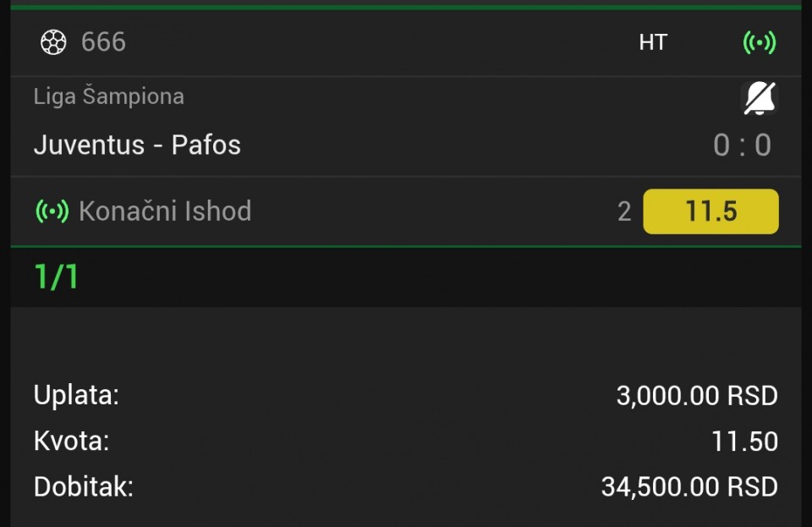This screenshot has width=812, height=527.
Task: Click the HT half-time status indicator
Action: [653, 42]
